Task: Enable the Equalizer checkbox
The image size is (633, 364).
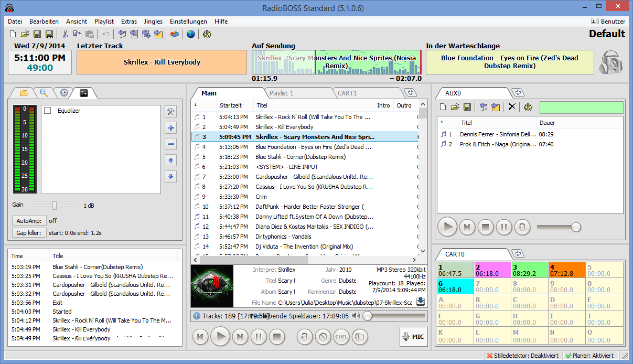Action: pyautogui.click(x=48, y=111)
